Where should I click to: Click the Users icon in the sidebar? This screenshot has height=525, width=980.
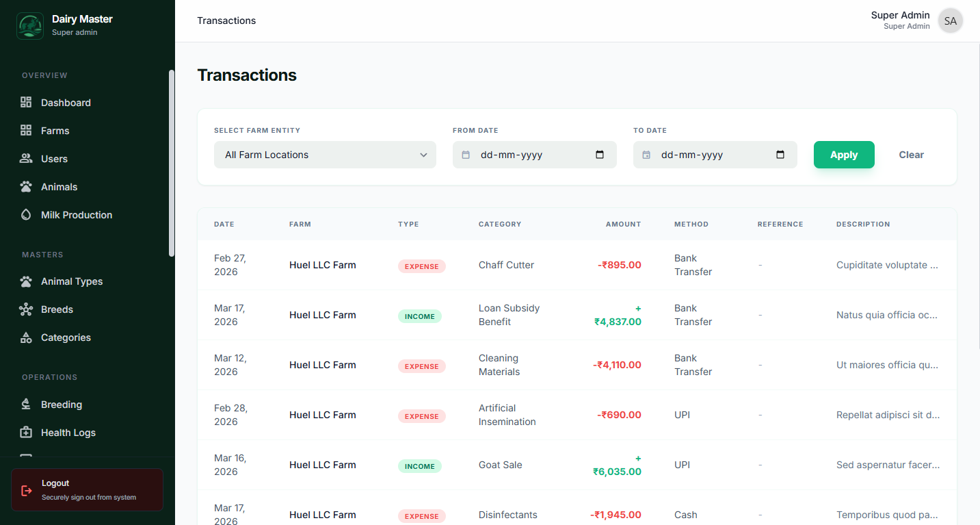tap(25, 158)
